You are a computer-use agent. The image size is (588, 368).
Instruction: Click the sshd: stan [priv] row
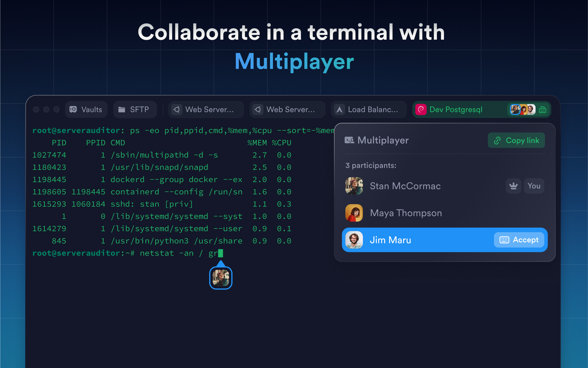tap(162, 204)
